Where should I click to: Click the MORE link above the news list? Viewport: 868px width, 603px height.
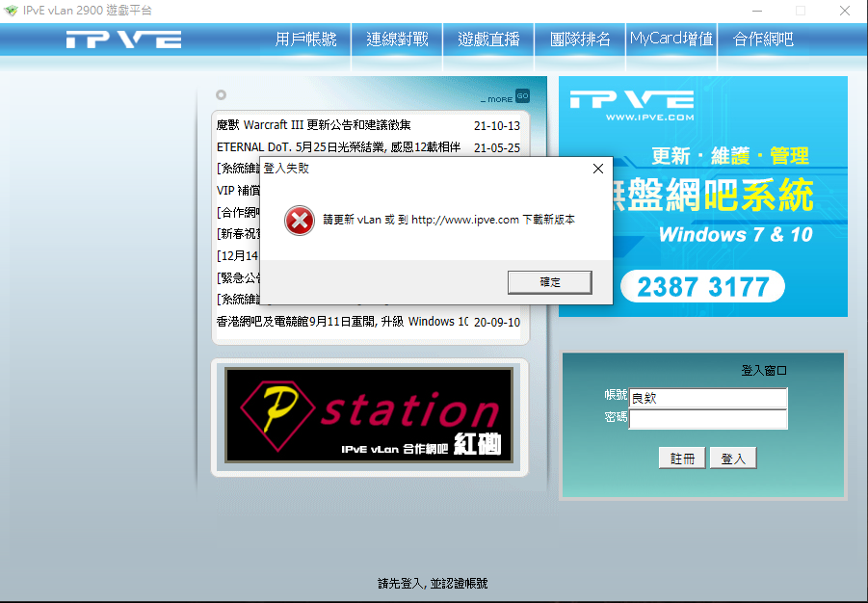coord(496,99)
